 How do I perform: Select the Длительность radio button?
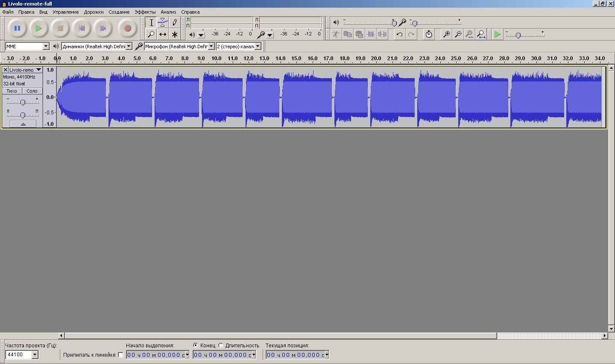coord(221,345)
